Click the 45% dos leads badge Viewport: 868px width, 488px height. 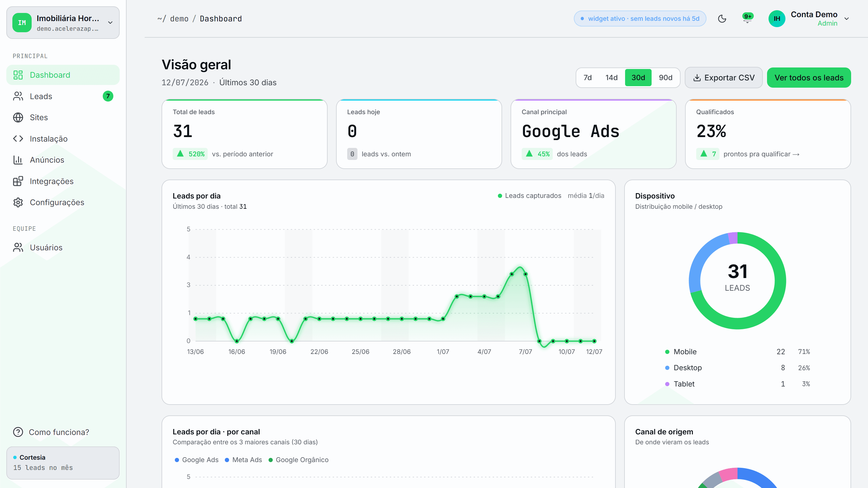click(x=537, y=154)
